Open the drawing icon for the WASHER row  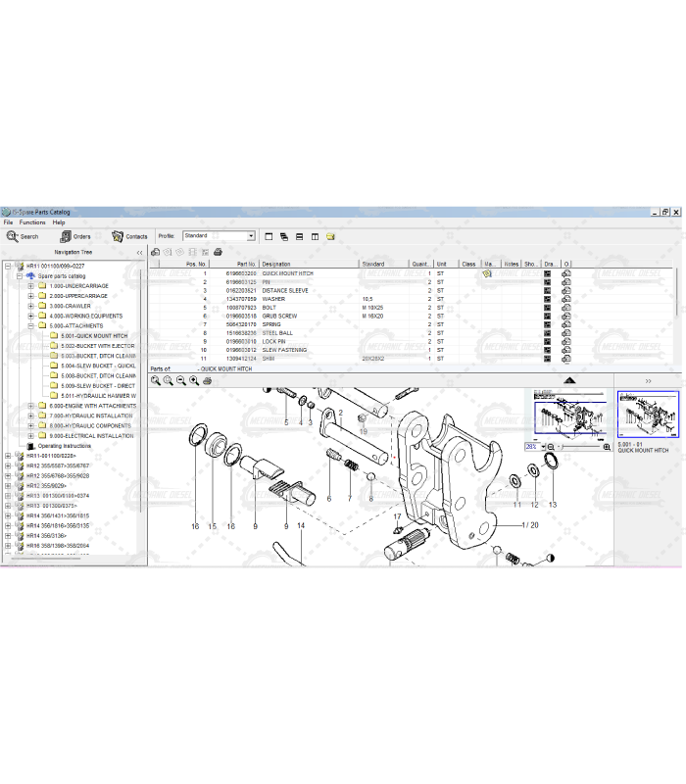coord(547,299)
